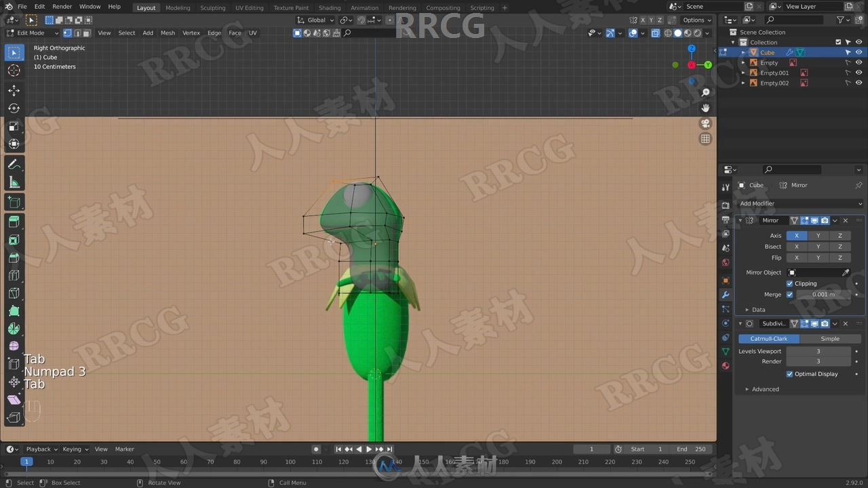Choose the Move tool
The height and width of the screenshot is (488, 868).
coord(14,90)
